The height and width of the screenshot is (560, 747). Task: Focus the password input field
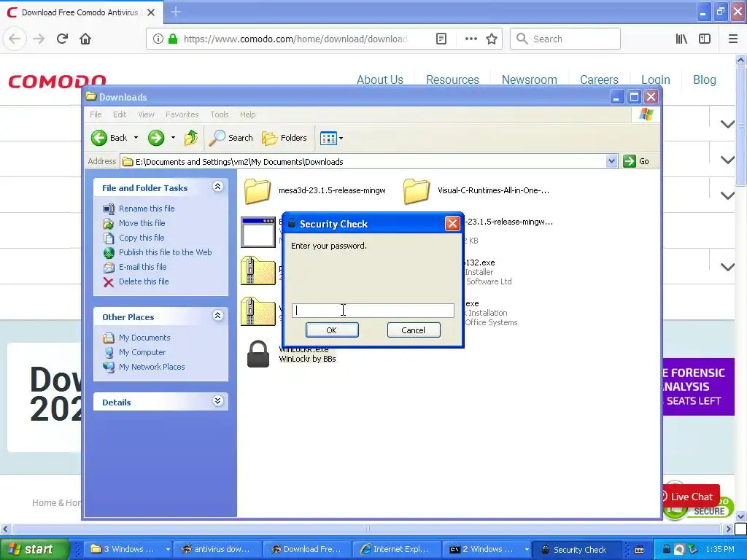coord(373,311)
